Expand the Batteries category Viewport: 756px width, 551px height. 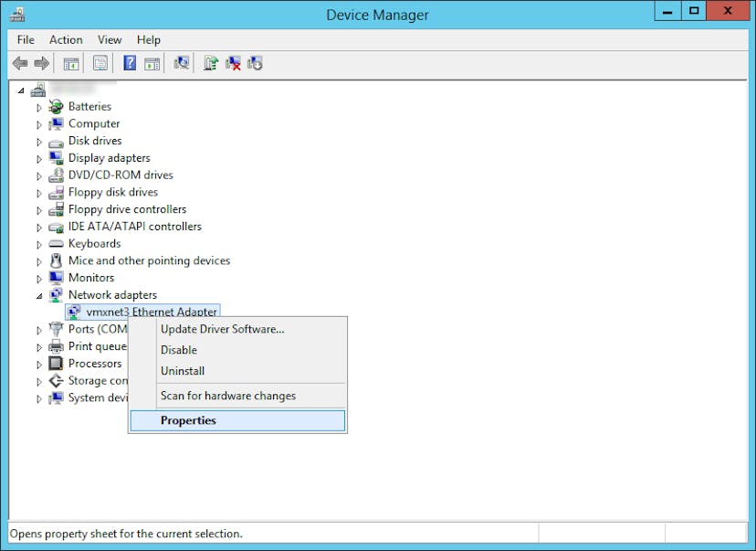(x=39, y=107)
